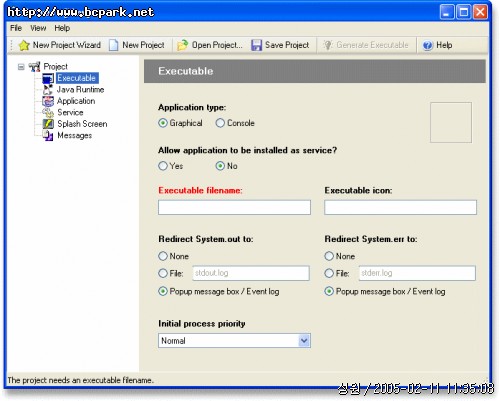500x401 pixels.
Task: Click the Executable filename input field
Action: [x=234, y=207]
